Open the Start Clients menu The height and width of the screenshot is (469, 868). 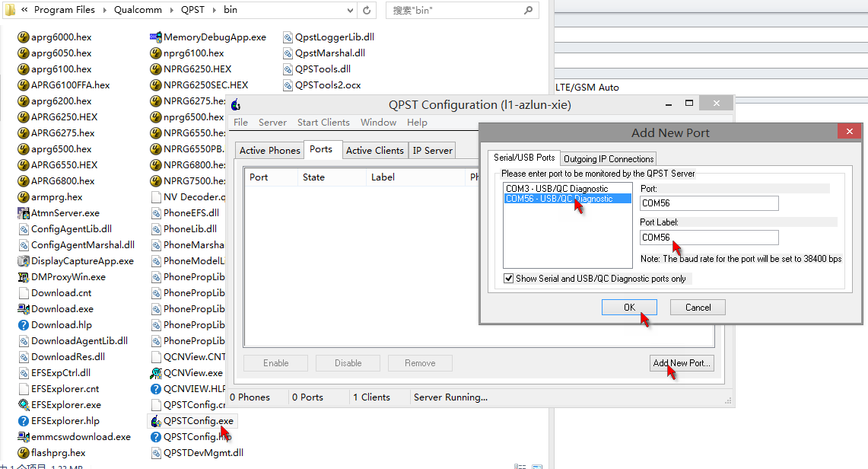323,123
